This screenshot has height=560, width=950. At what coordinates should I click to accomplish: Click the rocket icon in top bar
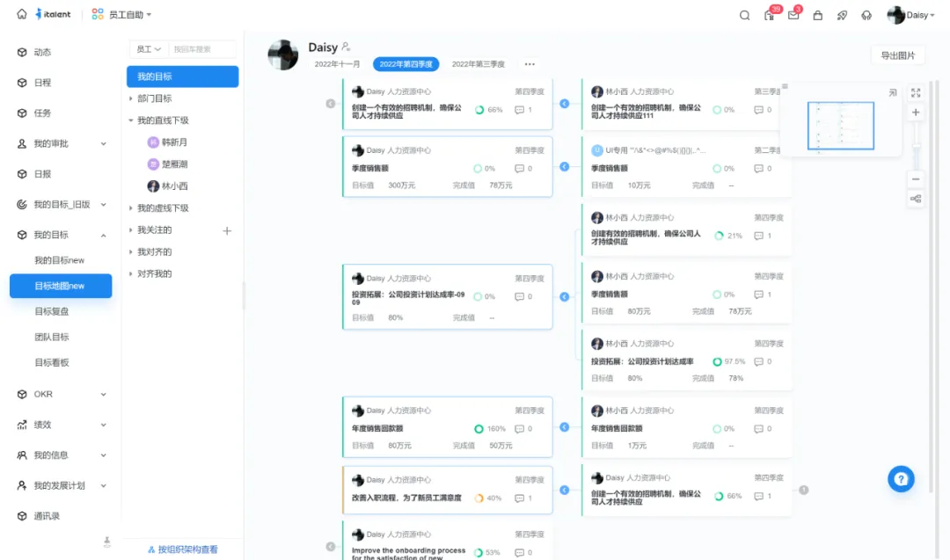pyautogui.click(x=842, y=15)
